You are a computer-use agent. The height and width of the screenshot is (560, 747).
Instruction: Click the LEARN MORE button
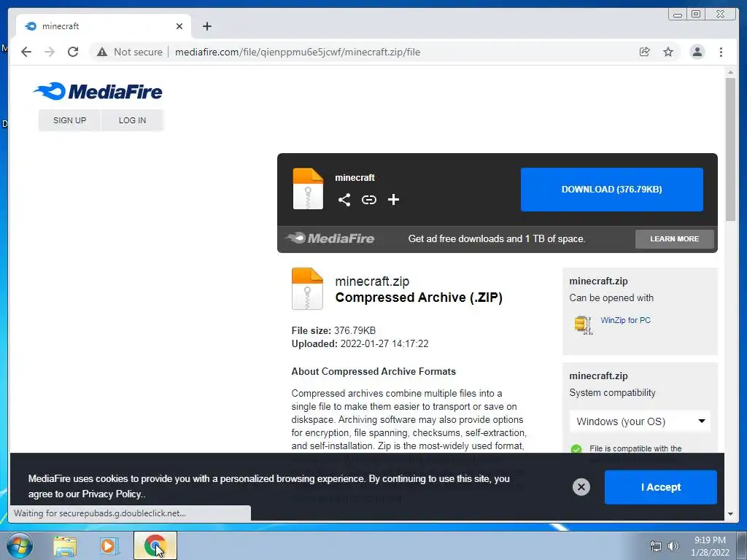tap(675, 239)
